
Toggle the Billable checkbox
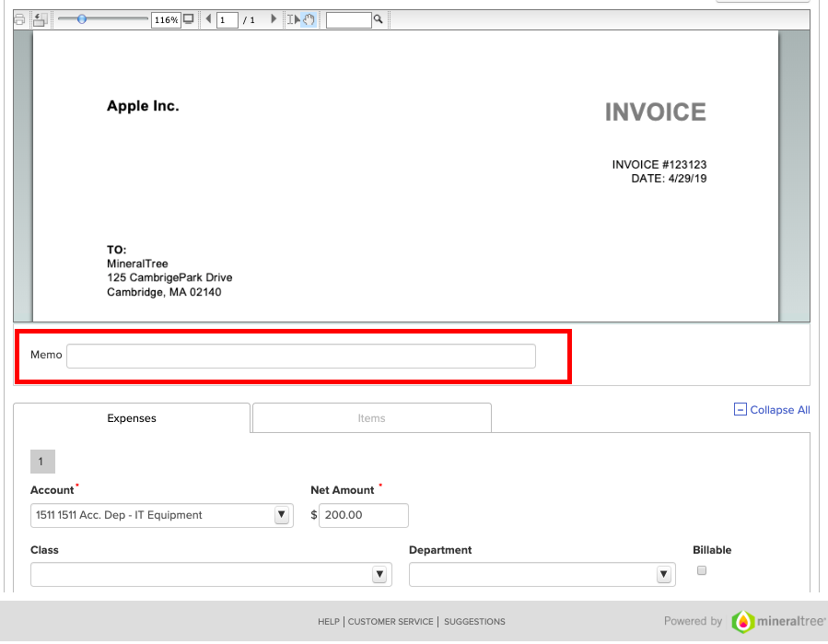(x=702, y=570)
